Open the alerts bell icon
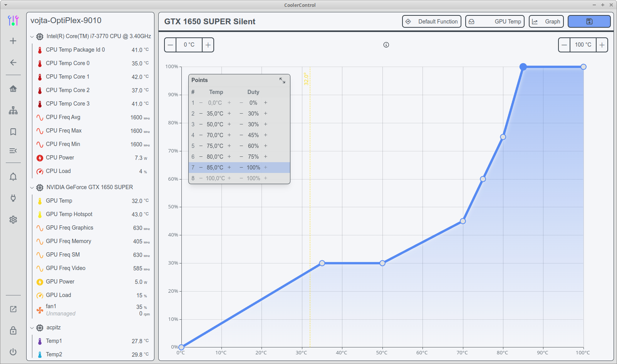The height and width of the screenshot is (364, 617). tap(13, 177)
